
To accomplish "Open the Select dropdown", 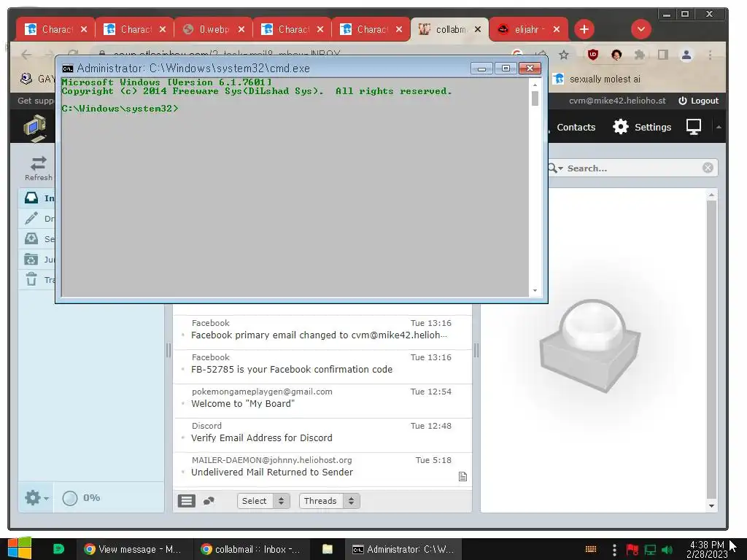I will tap(263, 501).
